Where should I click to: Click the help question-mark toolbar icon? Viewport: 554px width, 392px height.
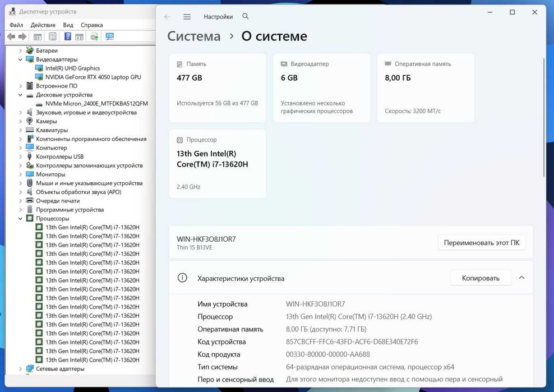68,36
